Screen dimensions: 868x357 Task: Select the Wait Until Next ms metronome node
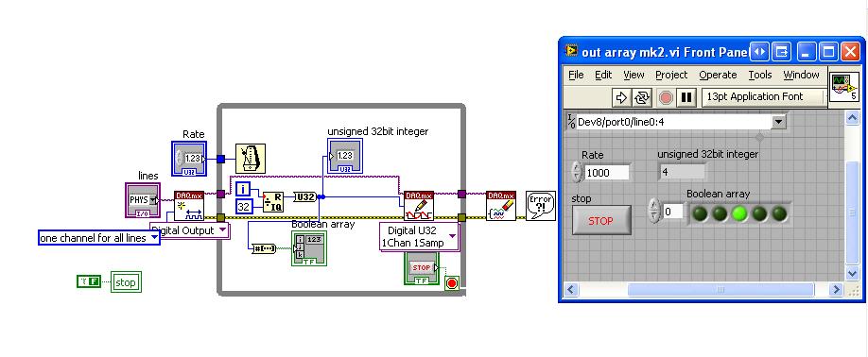[251, 158]
